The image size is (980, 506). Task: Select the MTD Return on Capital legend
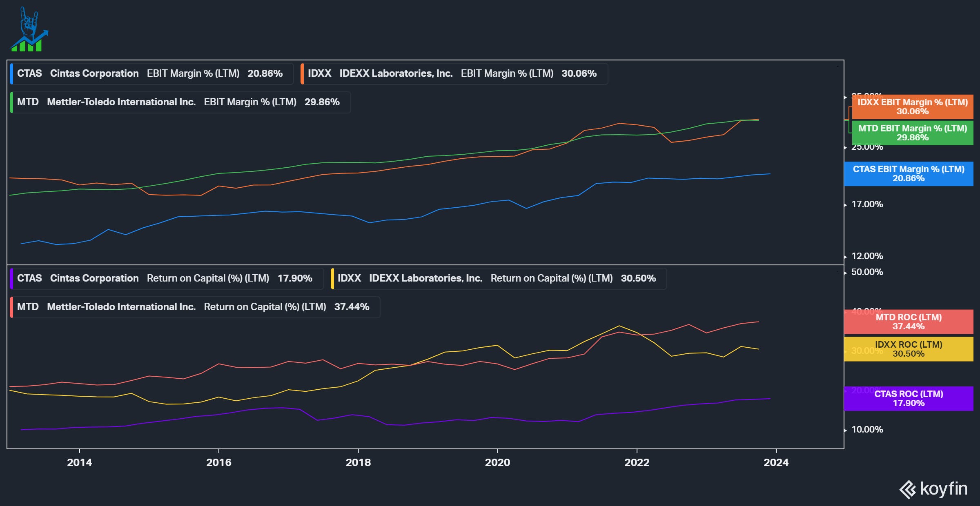pos(195,307)
